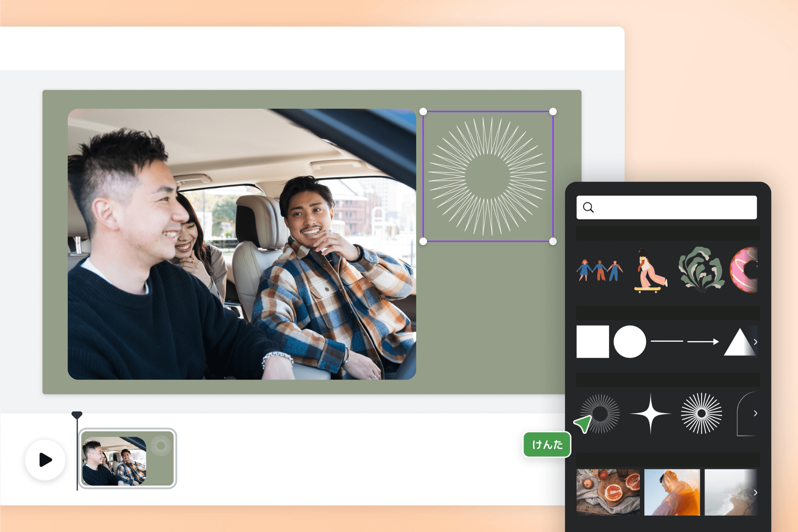Image resolution: width=798 pixels, height=532 pixels.
Task: Insert the skateboarding person illustration
Action: [x=650, y=270]
